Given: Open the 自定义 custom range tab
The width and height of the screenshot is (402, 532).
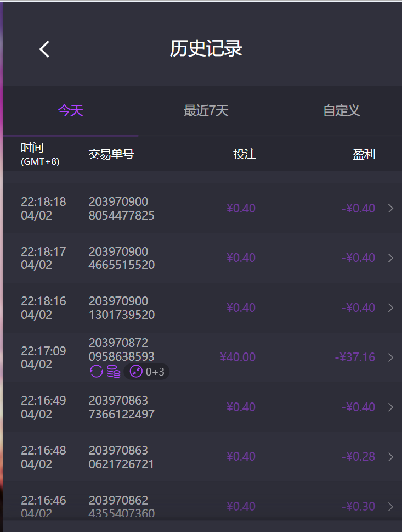Looking at the screenshot, I should tap(341, 111).
